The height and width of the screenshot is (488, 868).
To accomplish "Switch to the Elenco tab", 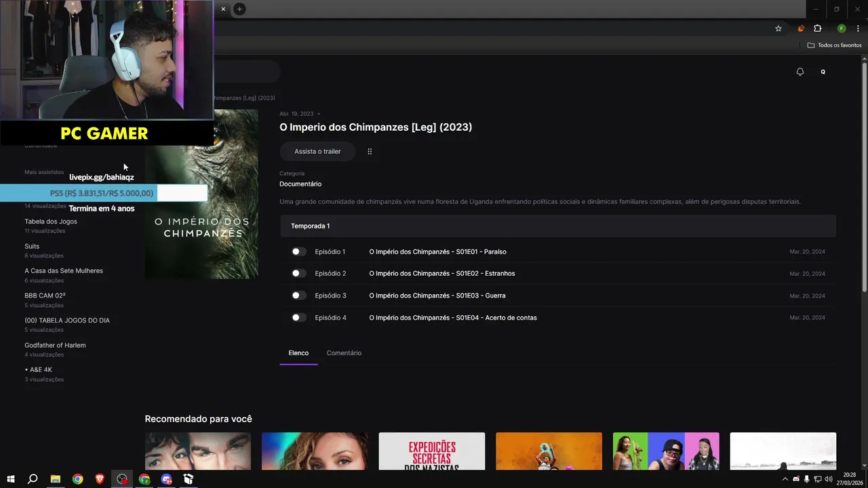I will pyautogui.click(x=298, y=353).
